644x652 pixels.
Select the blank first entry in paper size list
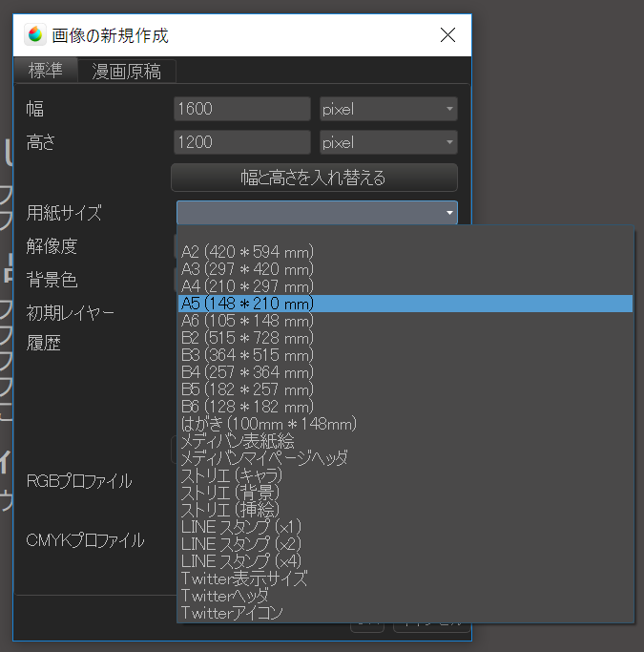coord(405,235)
